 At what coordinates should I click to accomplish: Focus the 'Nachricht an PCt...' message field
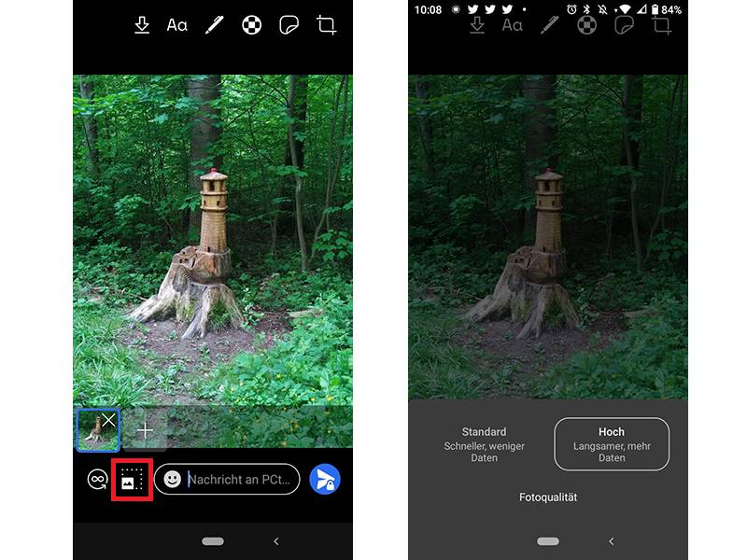227,479
